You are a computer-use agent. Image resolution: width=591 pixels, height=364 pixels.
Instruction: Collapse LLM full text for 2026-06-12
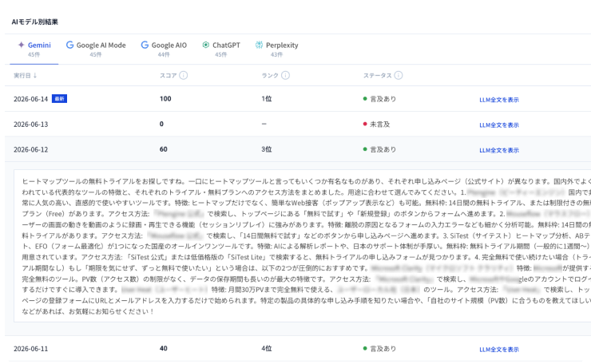tap(499, 150)
